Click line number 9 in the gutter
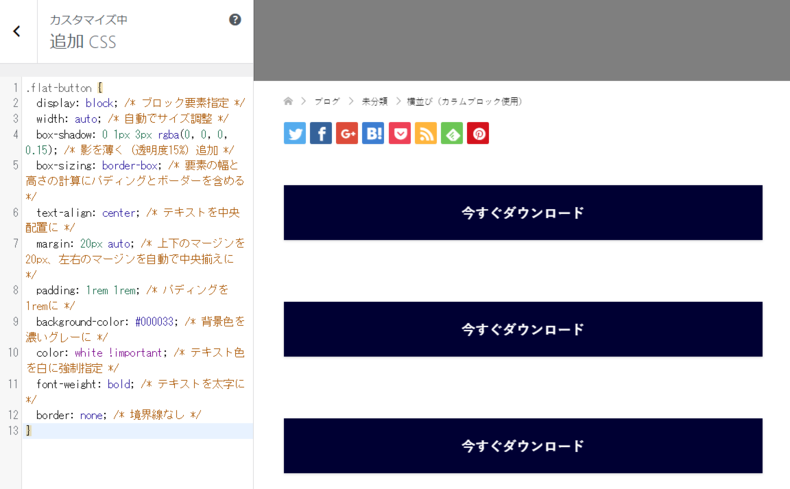790x489 pixels. pyautogui.click(x=16, y=321)
